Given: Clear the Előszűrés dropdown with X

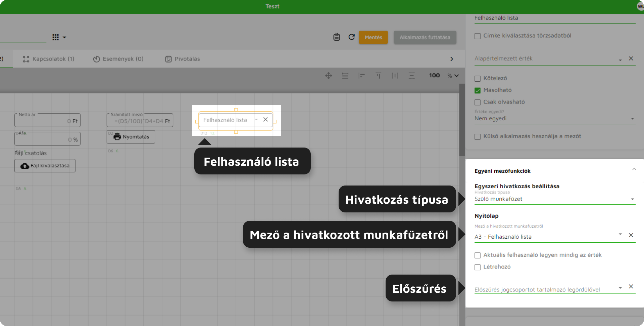Looking at the screenshot, I should tap(631, 286).
